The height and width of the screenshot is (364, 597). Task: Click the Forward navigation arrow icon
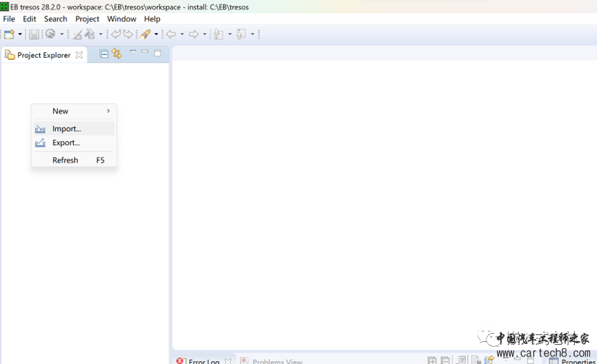point(194,34)
